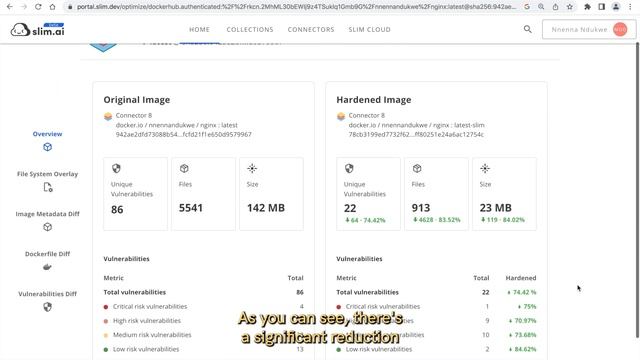Click Hardened Image connector stack icon
This screenshot has width=640, height=360.
pyautogui.click(x=341, y=117)
